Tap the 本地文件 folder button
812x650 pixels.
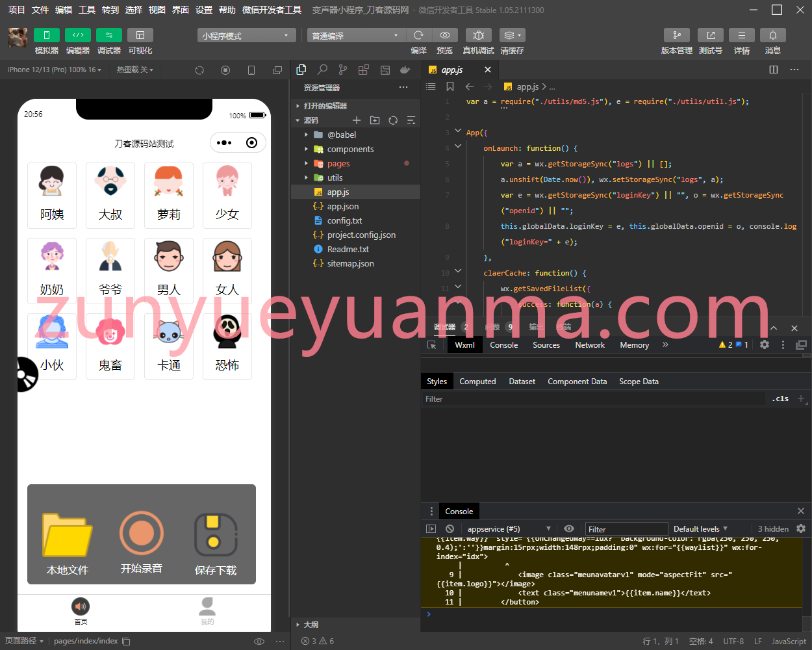click(x=68, y=544)
